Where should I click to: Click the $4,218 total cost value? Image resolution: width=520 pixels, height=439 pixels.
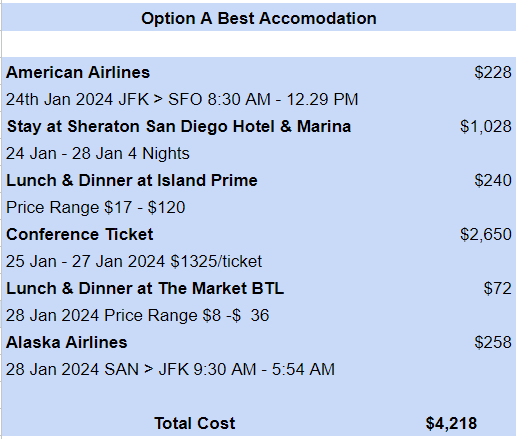[x=451, y=423]
